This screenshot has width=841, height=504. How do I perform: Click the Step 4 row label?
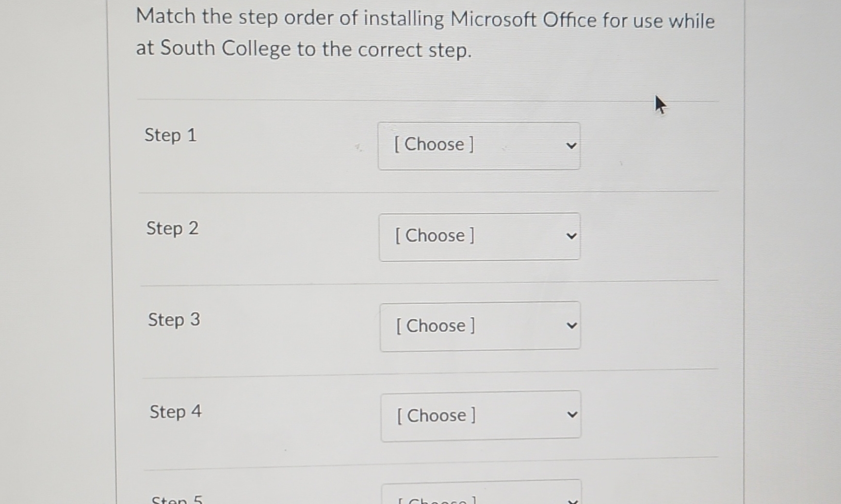point(175,411)
